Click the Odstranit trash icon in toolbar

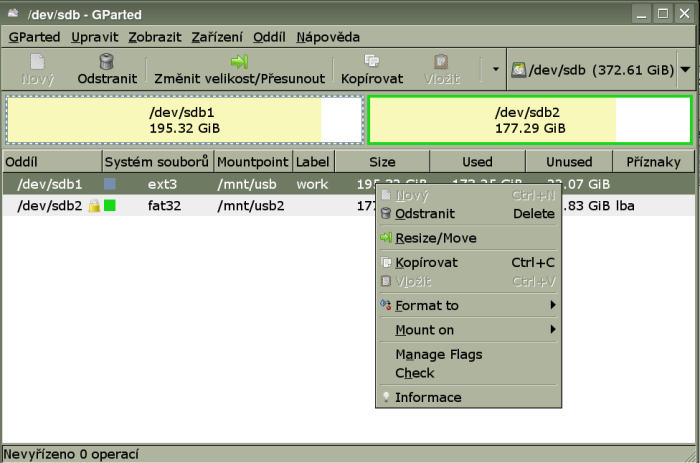106,62
